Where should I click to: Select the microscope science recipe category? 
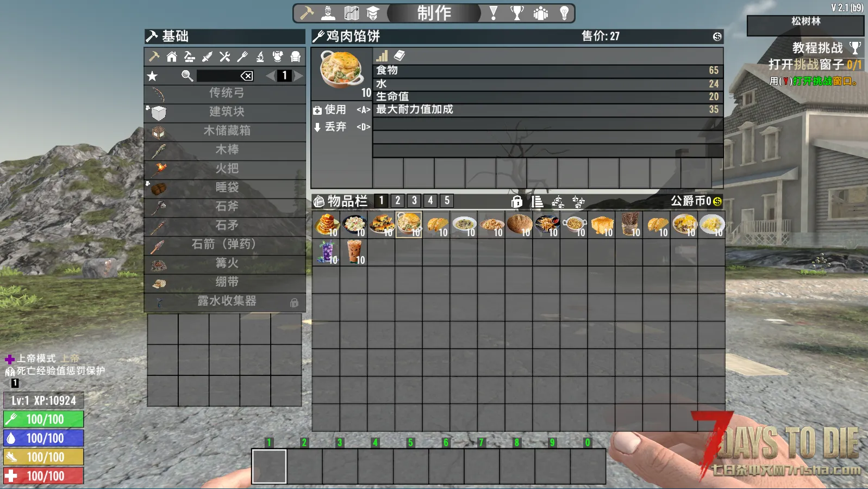click(260, 57)
